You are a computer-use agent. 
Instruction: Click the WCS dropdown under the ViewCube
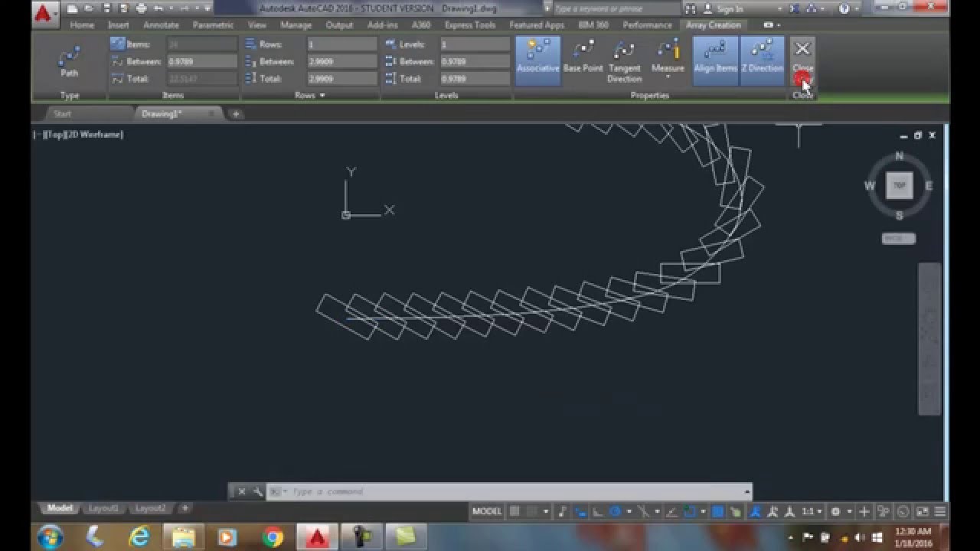pyautogui.click(x=898, y=239)
